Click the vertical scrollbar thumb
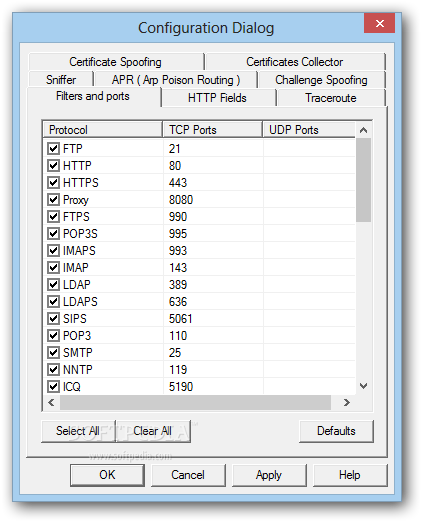The image size is (422, 522). pos(364,180)
